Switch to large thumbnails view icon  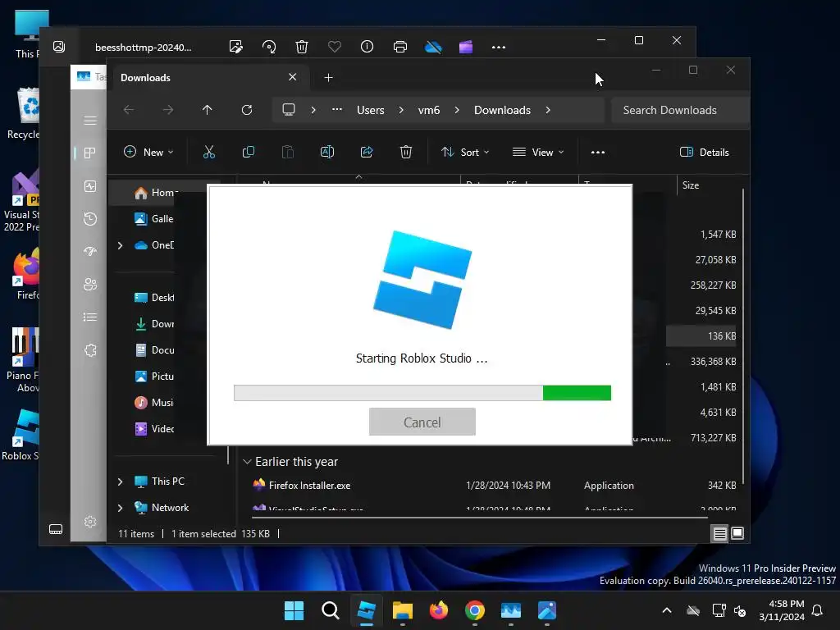[x=737, y=533]
